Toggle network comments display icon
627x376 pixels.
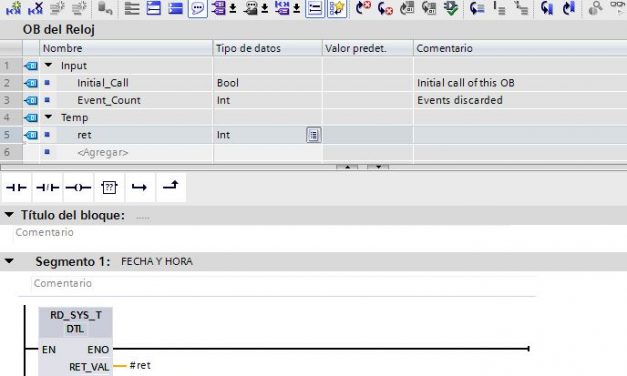pos(315,8)
